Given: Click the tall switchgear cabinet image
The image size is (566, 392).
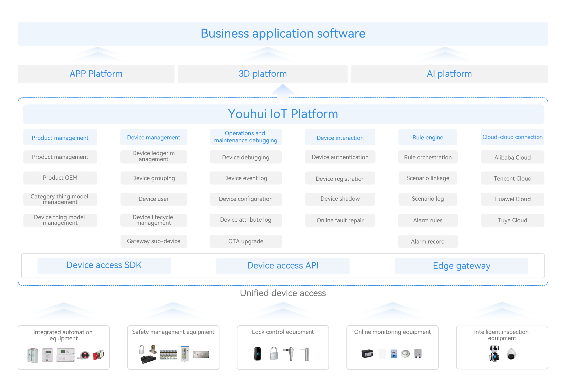Looking at the screenshot, I should pos(33,355).
